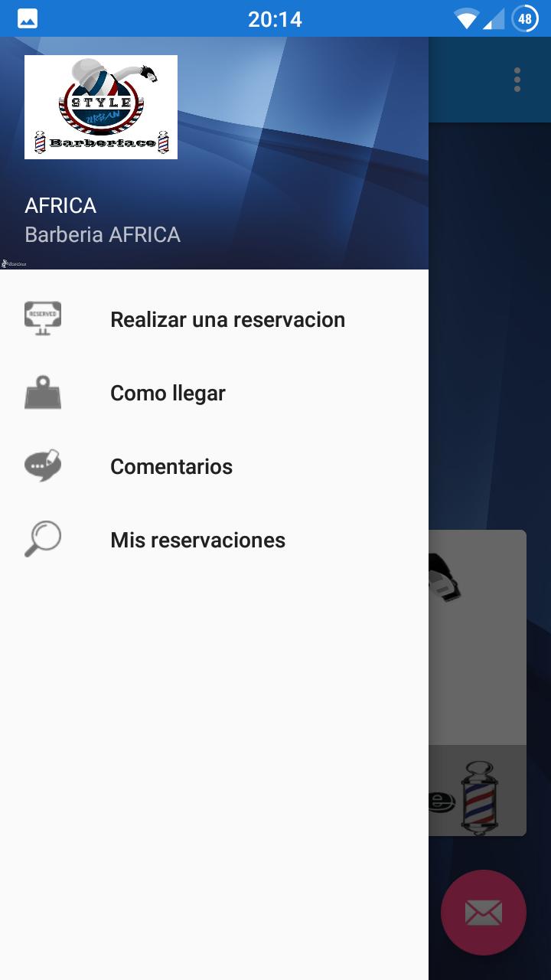Tap the barber pole image
This screenshot has height=980, width=551.
[479, 796]
